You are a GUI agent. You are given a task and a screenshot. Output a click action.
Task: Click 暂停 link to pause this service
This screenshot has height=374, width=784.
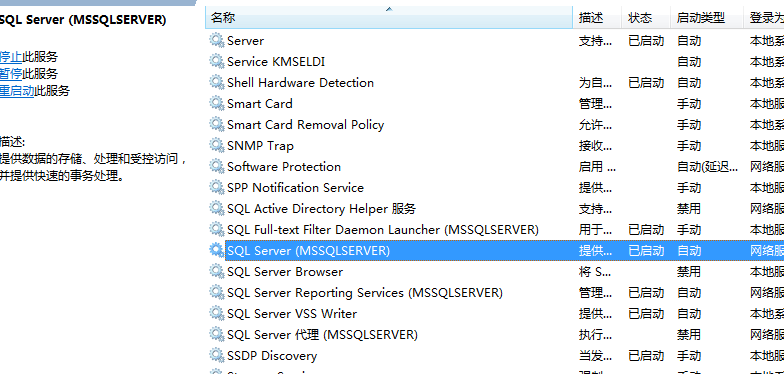pyautogui.click(x=10, y=74)
